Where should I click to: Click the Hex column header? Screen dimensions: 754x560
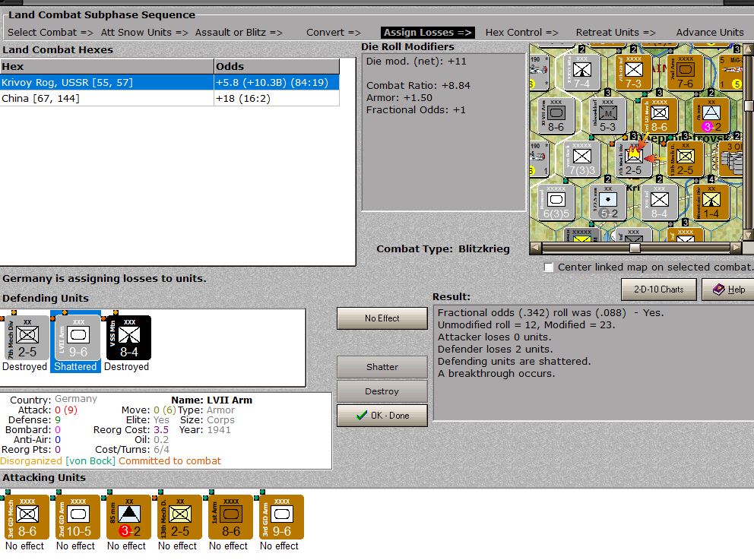tap(106, 66)
